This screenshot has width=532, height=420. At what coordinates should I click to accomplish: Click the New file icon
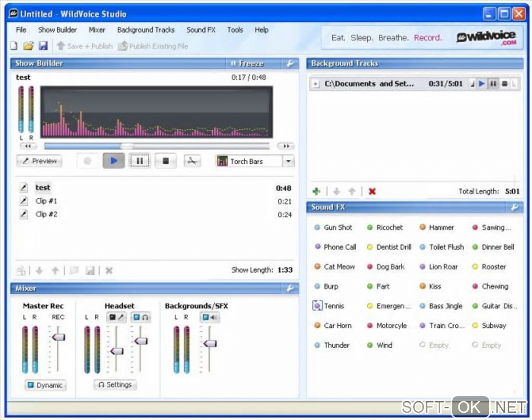(14, 46)
